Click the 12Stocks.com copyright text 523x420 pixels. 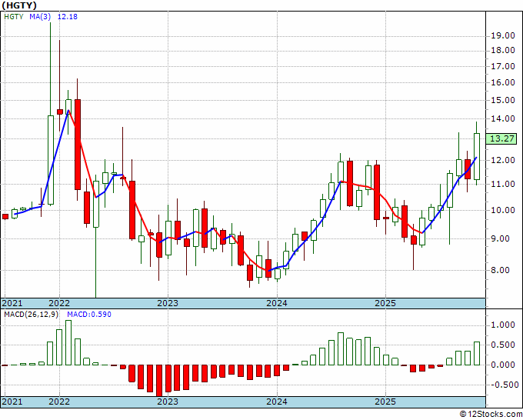[x=491, y=415]
